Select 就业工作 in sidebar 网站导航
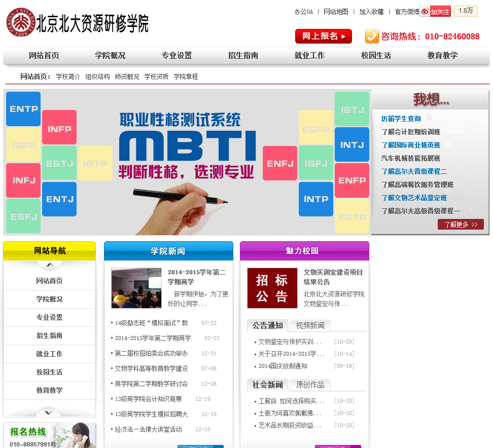 [49, 354]
